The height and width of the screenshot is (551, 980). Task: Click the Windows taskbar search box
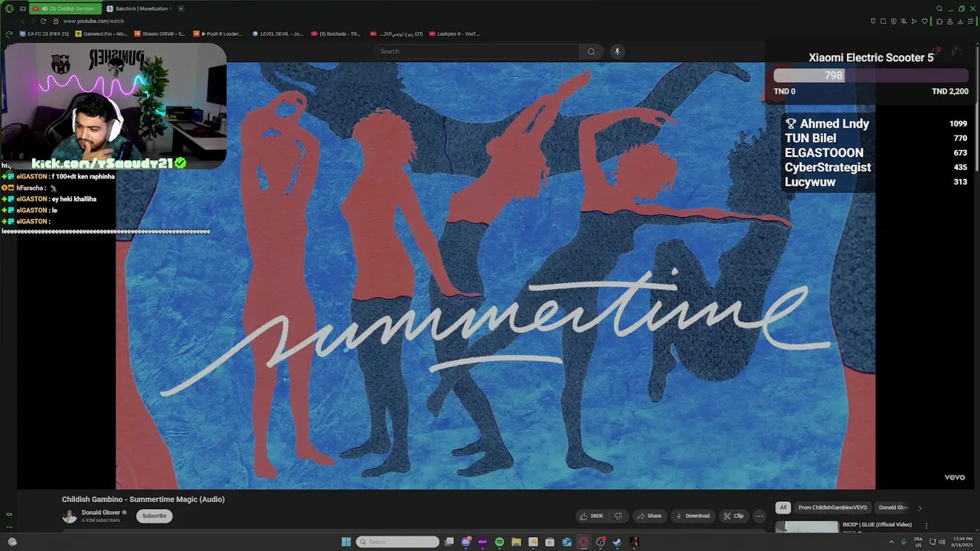398,542
